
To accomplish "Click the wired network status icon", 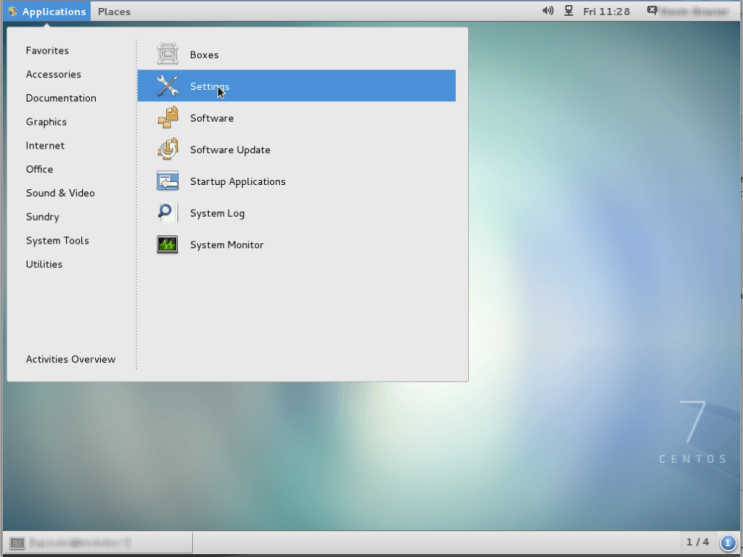I will coord(569,11).
